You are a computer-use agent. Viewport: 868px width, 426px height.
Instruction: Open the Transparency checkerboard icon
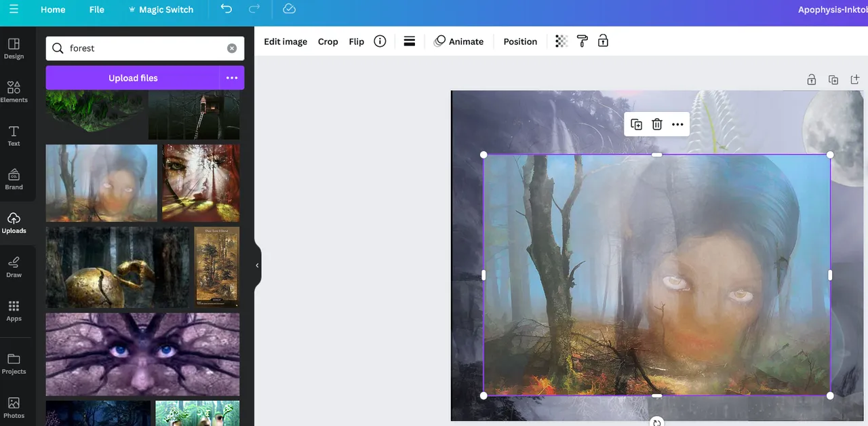(561, 41)
